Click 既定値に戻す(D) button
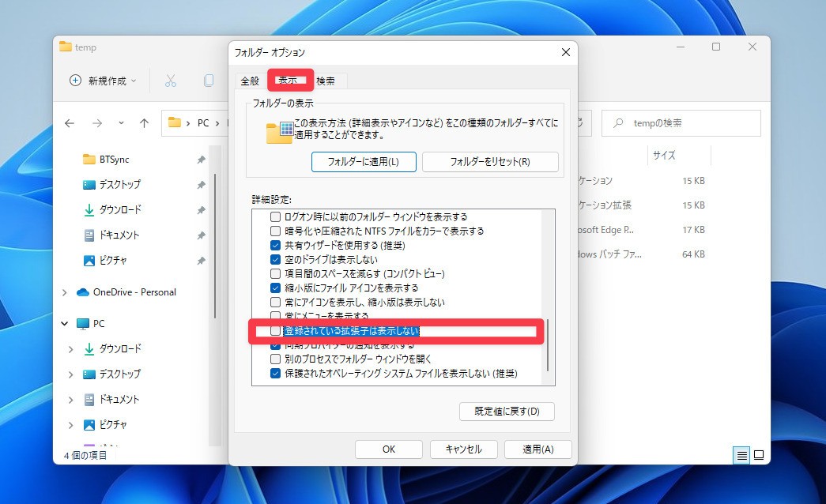Image resolution: width=826 pixels, height=504 pixels. click(x=507, y=412)
